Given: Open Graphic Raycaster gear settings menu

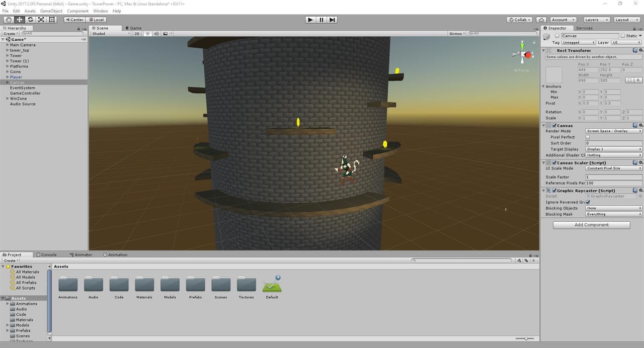Looking at the screenshot, I should (x=640, y=191).
